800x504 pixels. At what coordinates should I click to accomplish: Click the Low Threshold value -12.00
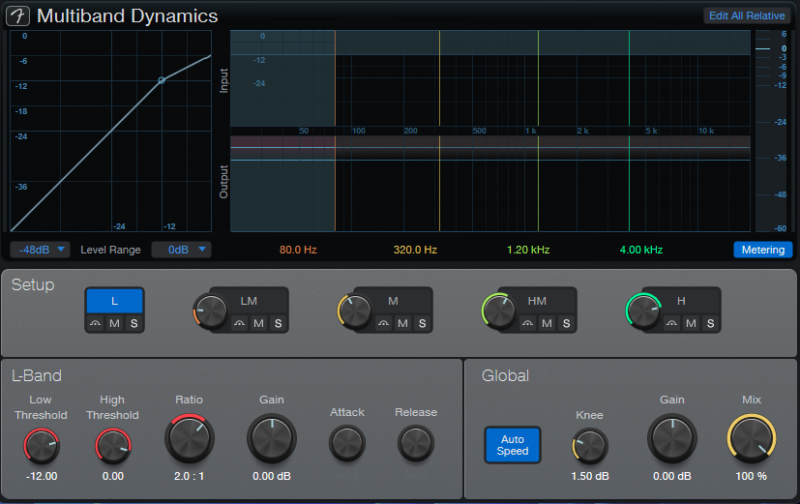click(41, 476)
